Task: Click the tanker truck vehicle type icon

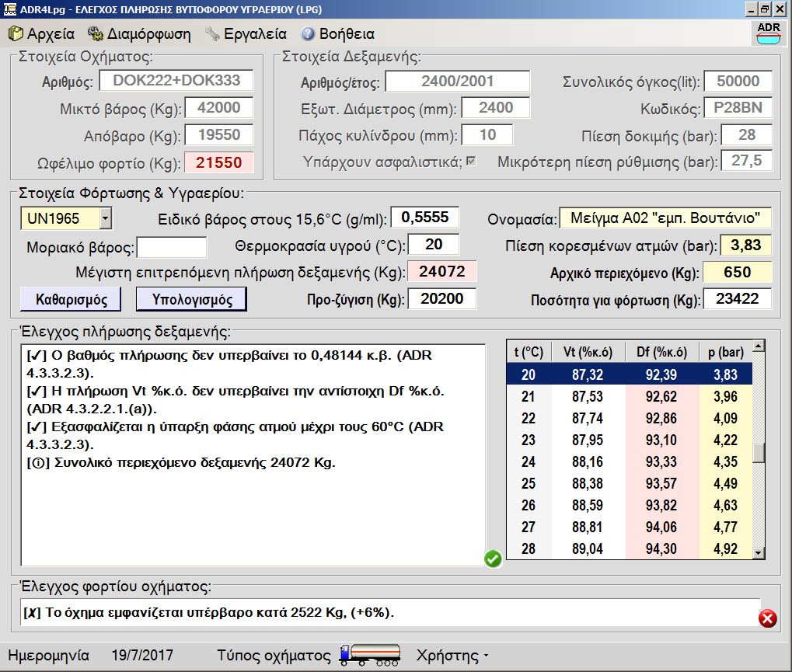Action: (370, 656)
